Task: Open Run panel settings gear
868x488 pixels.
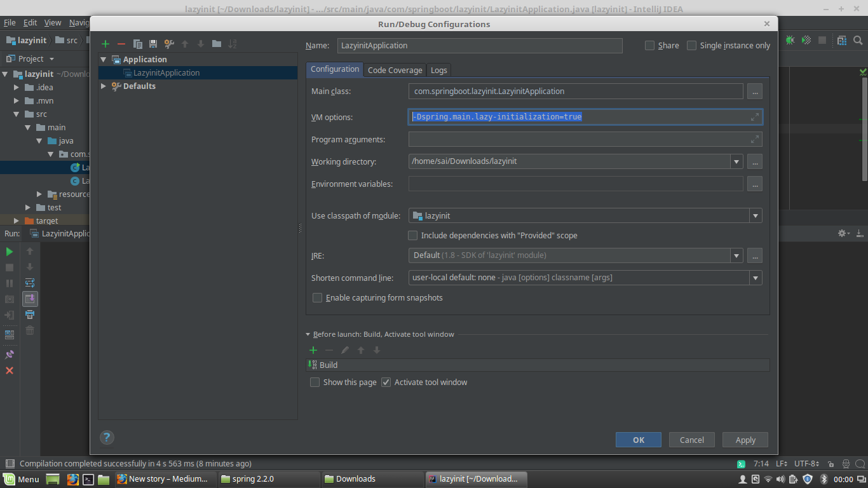Action: tap(844, 233)
